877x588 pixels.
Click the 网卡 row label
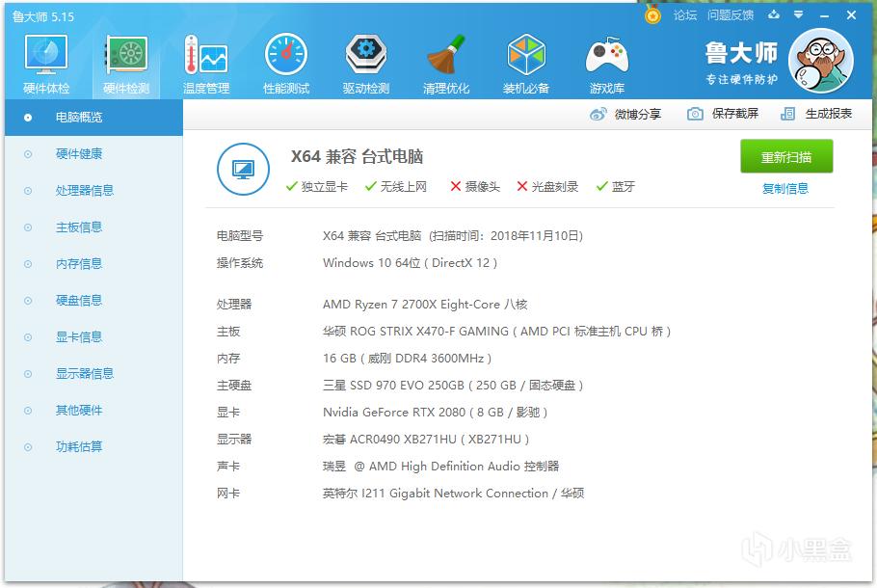[228, 494]
